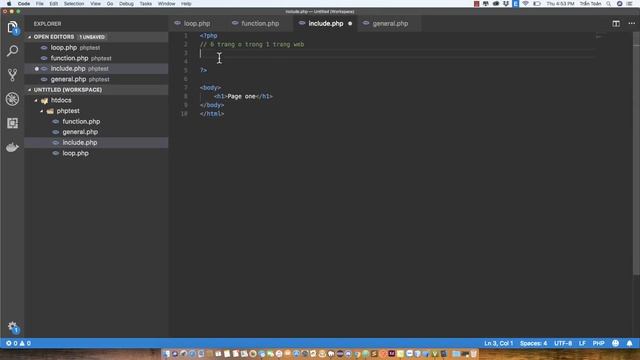Viewport: 640px width, 360px height.
Task: Open the notifications bell icon
Action: tap(629, 343)
